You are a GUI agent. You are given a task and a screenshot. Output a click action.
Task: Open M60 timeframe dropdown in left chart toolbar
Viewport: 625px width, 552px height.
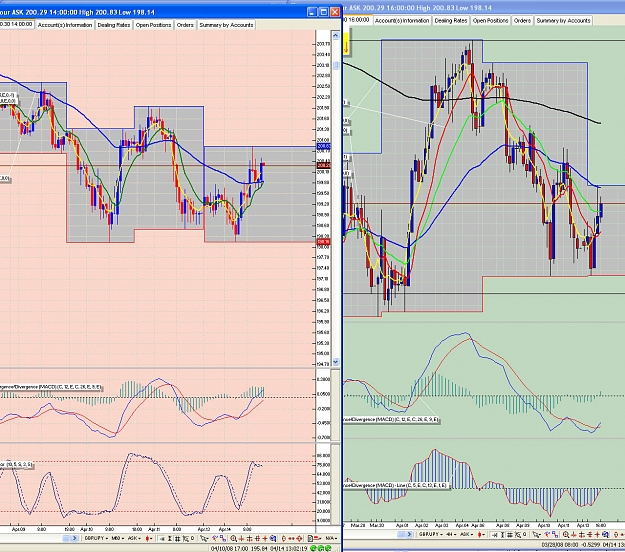tap(118, 538)
